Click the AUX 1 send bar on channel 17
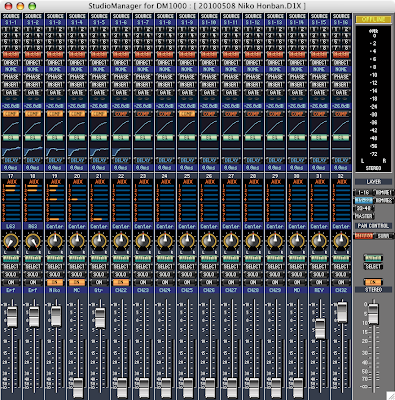This screenshot has width=395, height=400. [13, 186]
